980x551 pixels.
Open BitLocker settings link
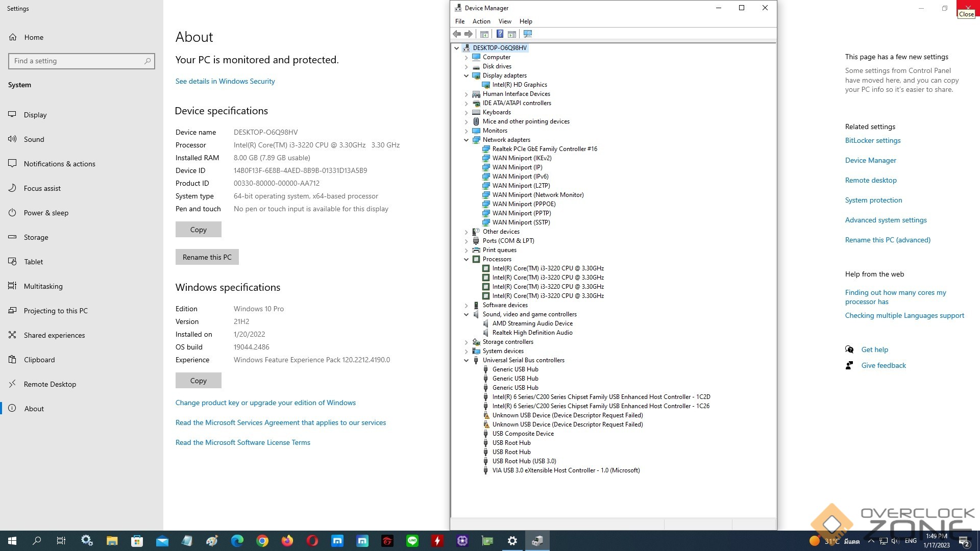[872, 140]
